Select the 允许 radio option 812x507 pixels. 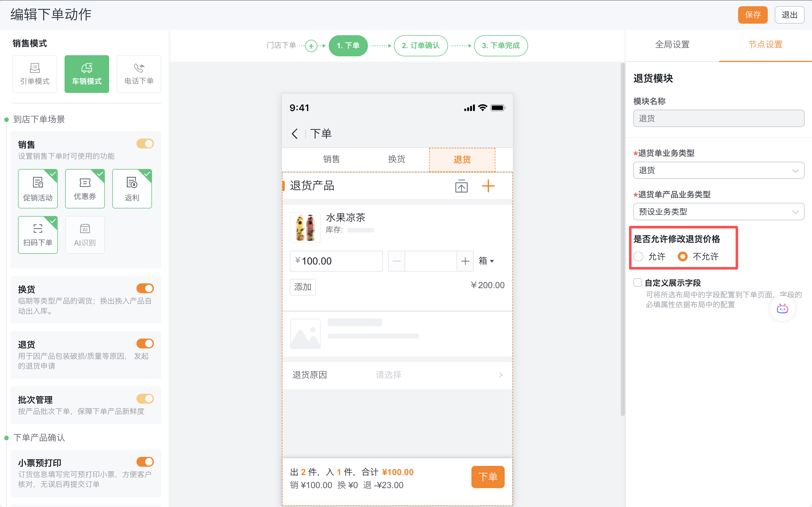pyautogui.click(x=639, y=256)
